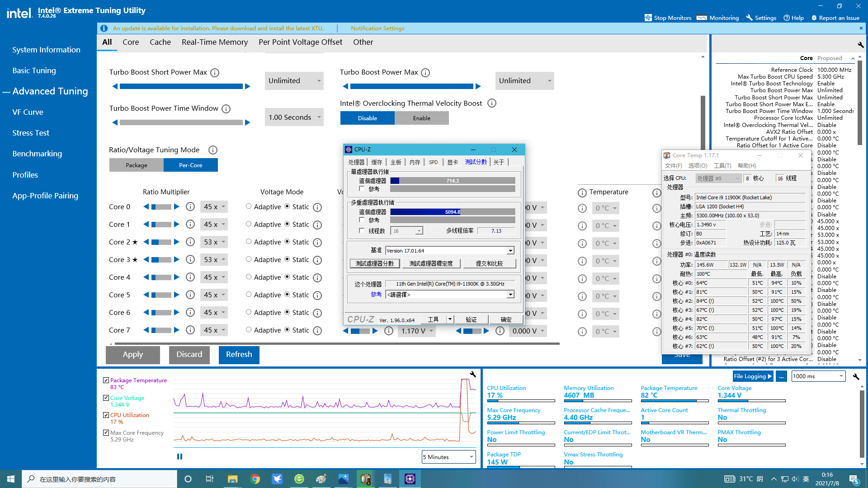868x488 pixels.
Task: Dismiss the update notification bar
Action: coord(861,28)
